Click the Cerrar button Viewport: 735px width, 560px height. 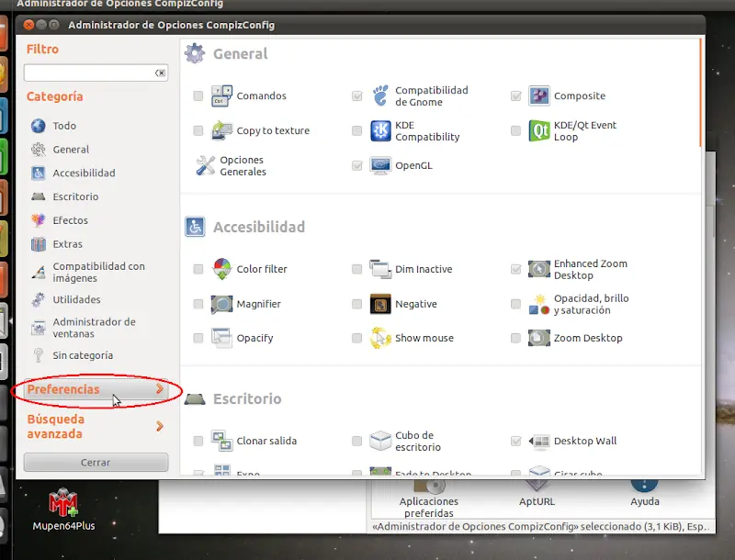pyautogui.click(x=96, y=462)
